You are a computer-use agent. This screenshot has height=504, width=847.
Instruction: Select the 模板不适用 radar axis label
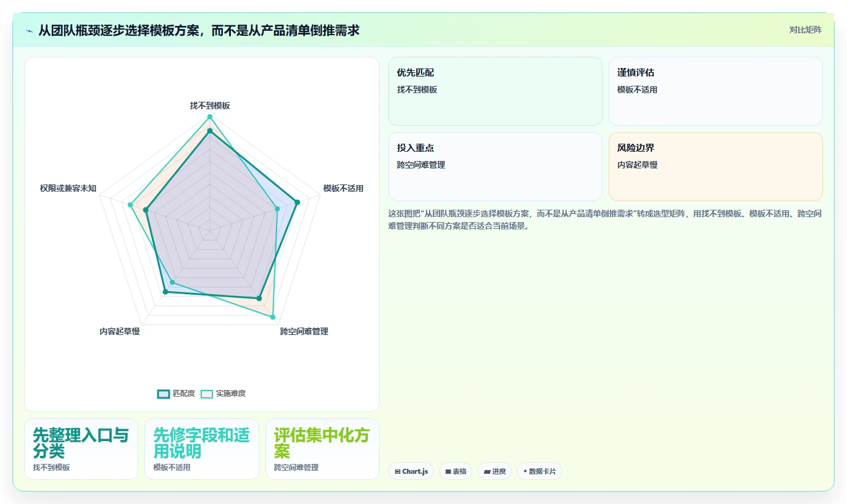point(343,188)
